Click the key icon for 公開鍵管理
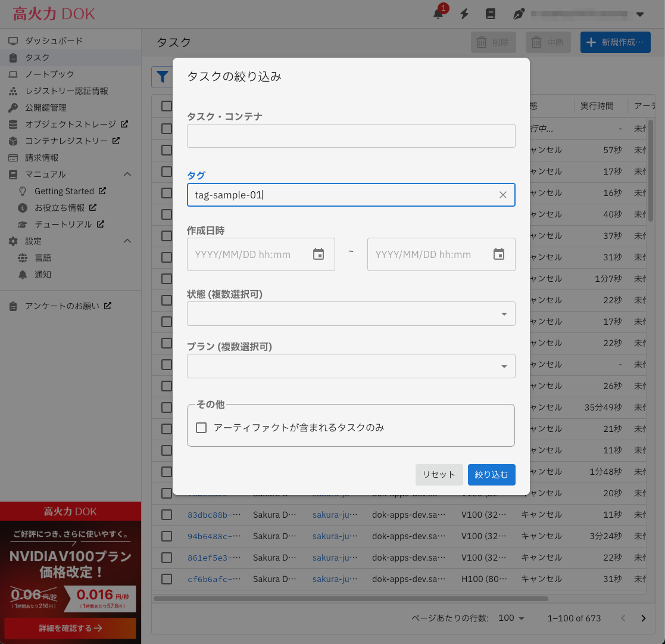The image size is (665, 644). (13, 108)
